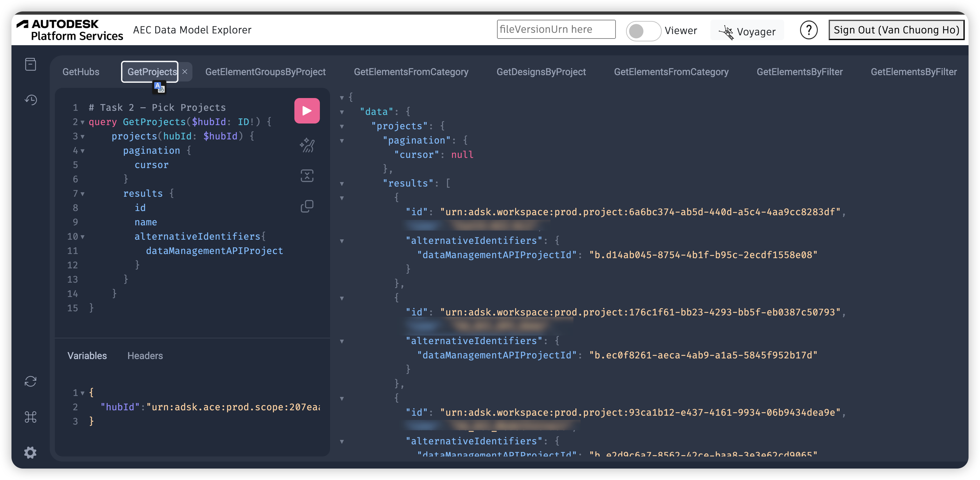Click the prettify query icon
The height and width of the screenshot is (480, 980).
point(306,145)
